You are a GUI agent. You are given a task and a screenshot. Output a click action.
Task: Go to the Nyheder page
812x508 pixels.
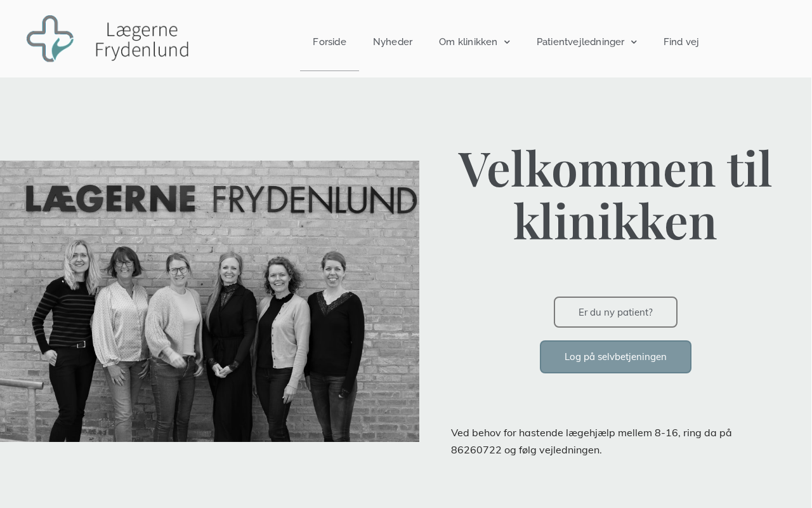click(393, 42)
